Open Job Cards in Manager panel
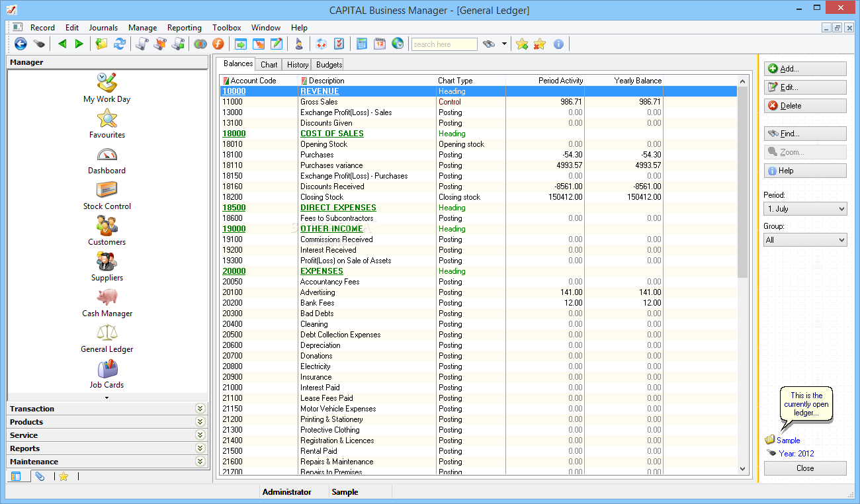 (107, 374)
